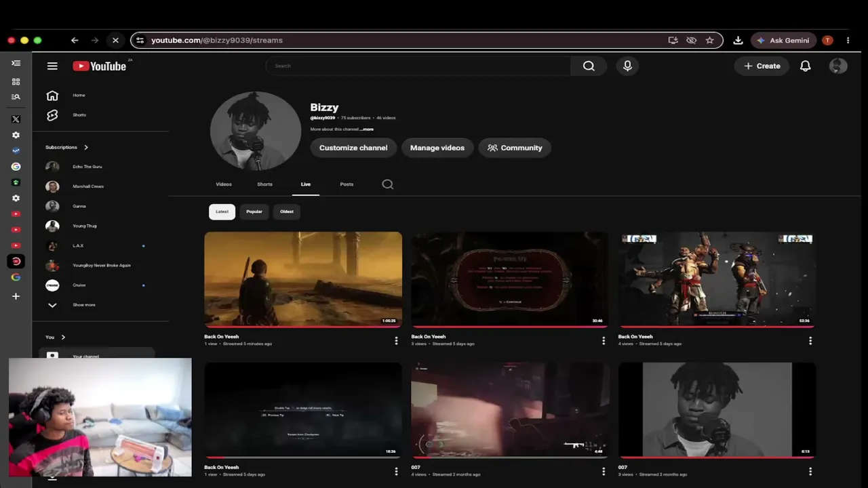The image size is (868, 488).
Task: Open the 4:48 shooter stream thumbnail
Action: tap(510, 410)
